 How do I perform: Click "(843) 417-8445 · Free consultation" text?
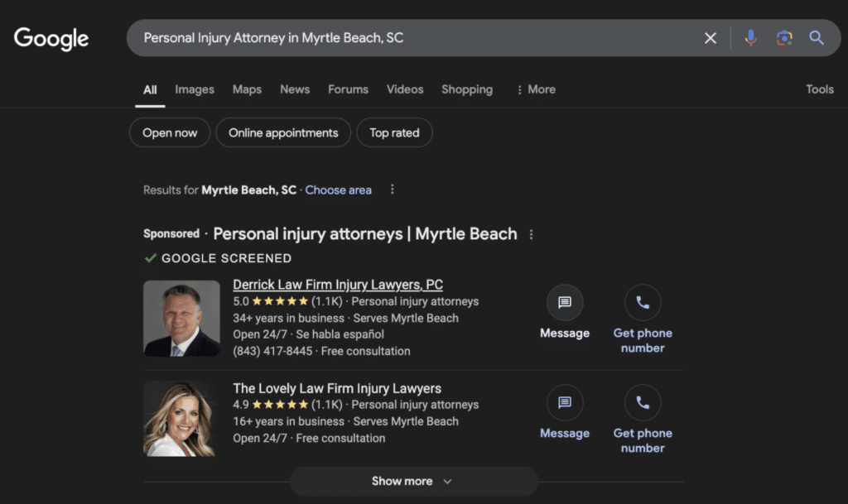pos(322,351)
